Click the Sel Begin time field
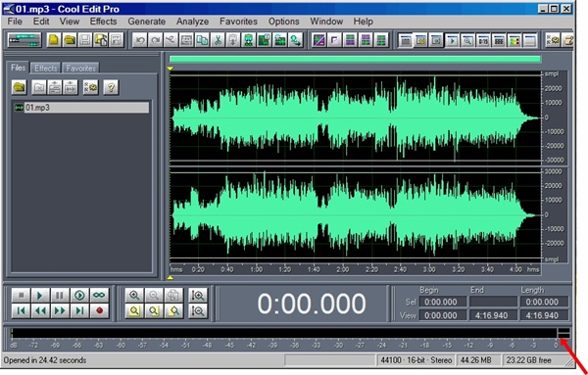Viewport: 588px width, 375px height. coord(443,302)
